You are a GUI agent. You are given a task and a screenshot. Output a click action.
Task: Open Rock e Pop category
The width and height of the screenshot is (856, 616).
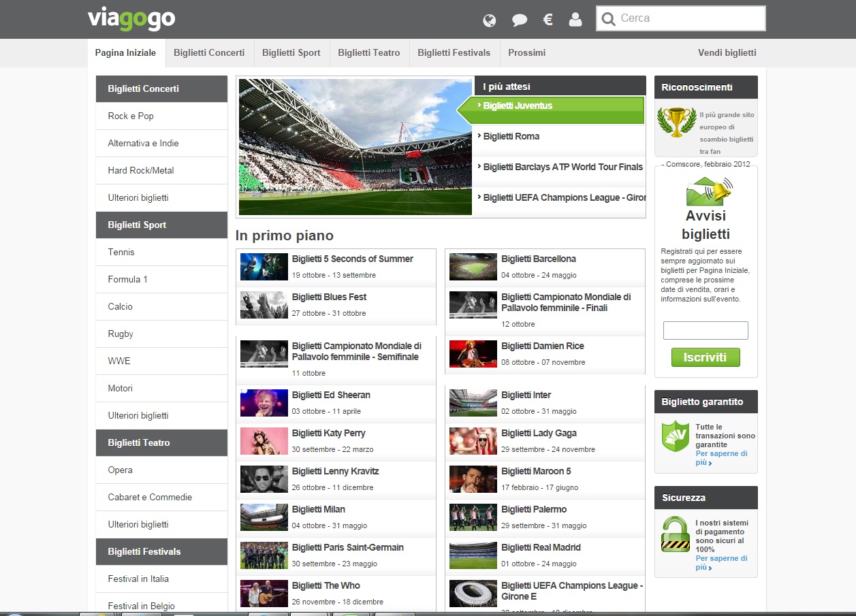tap(162, 116)
